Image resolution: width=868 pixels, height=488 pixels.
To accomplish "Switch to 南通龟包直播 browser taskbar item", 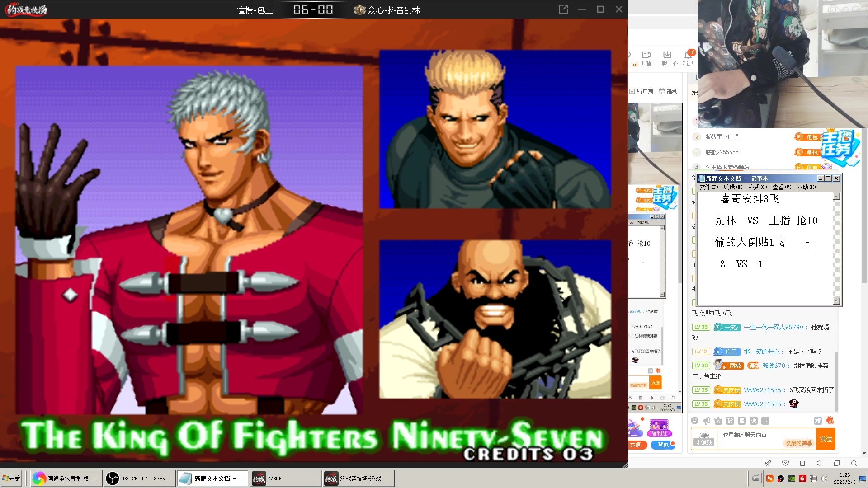I will 66,479.
